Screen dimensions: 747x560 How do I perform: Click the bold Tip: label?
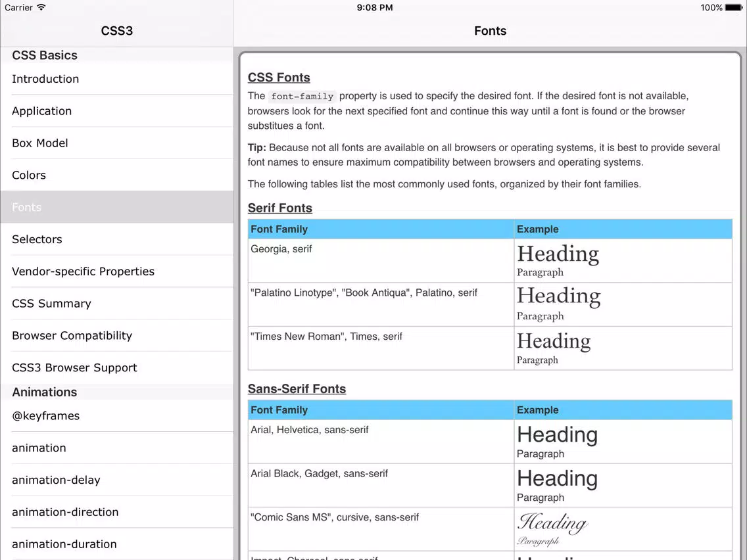click(x=256, y=148)
